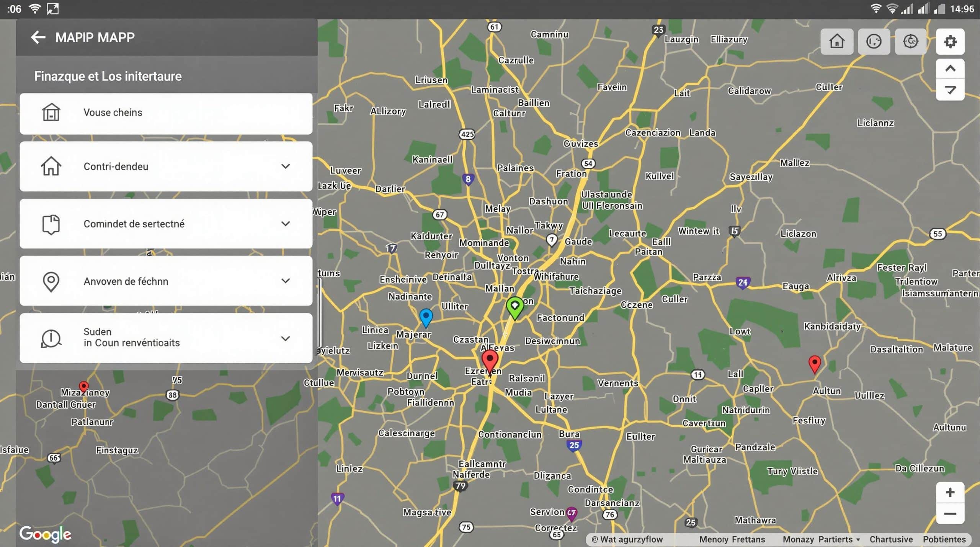Click the MAPIP MAPP title
Image resolution: width=980 pixels, height=547 pixels.
[95, 37]
